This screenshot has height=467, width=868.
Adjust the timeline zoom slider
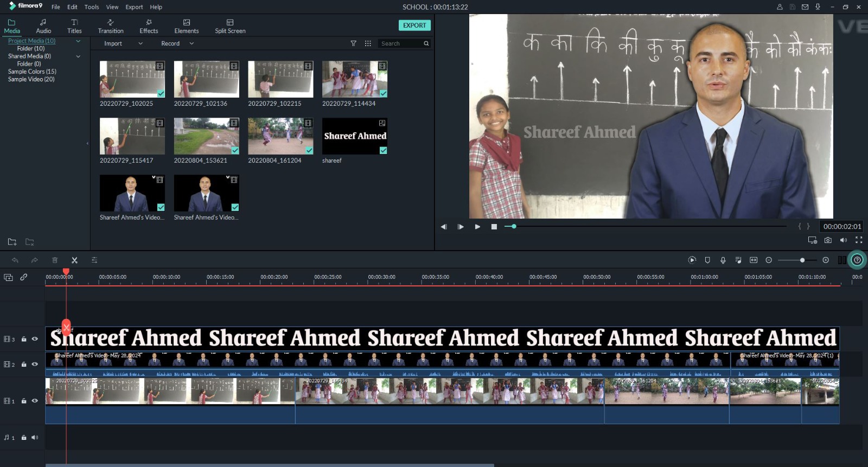click(802, 260)
